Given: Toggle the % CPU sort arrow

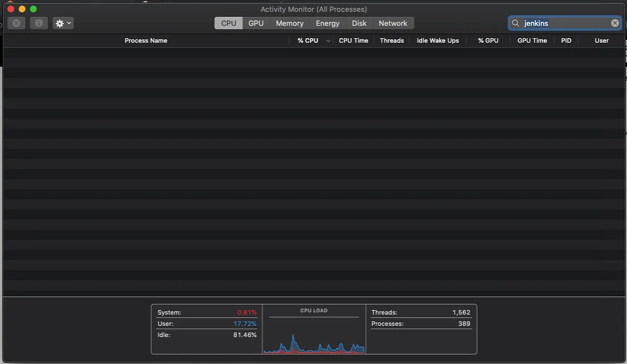Looking at the screenshot, I should [x=328, y=41].
